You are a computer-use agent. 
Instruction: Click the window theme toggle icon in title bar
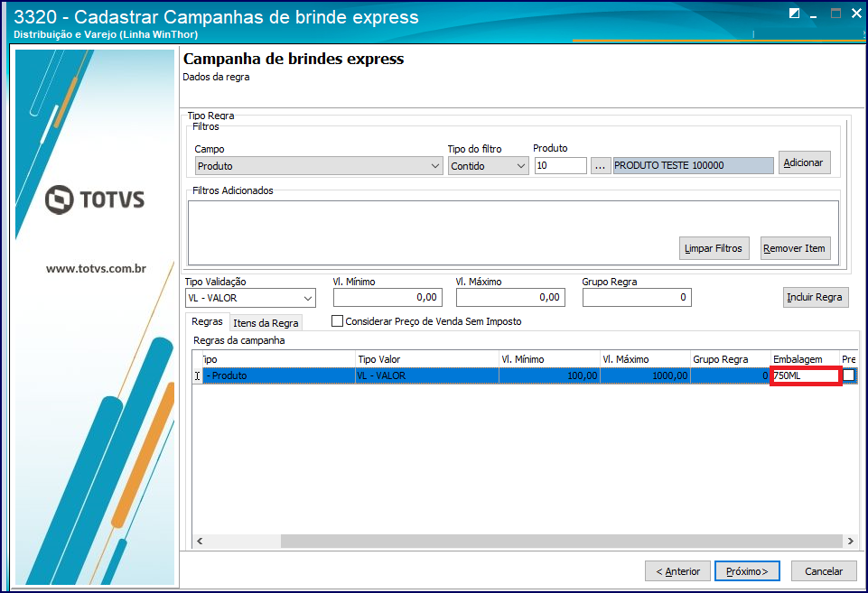click(794, 13)
